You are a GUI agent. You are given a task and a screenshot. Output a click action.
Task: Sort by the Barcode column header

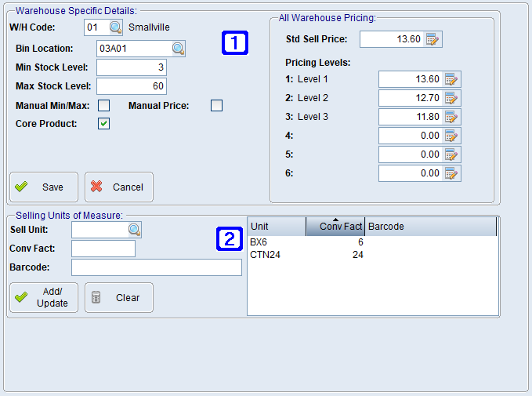point(431,227)
